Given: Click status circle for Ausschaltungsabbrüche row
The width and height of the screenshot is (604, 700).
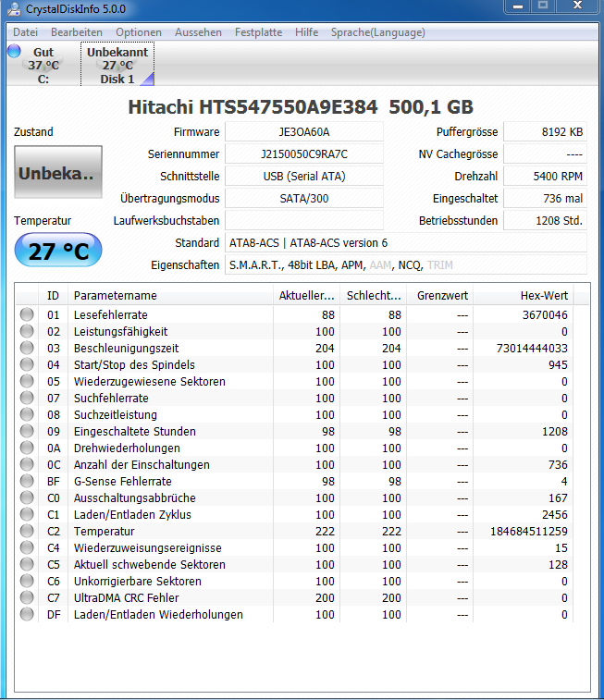Looking at the screenshot, I should 27,497.
